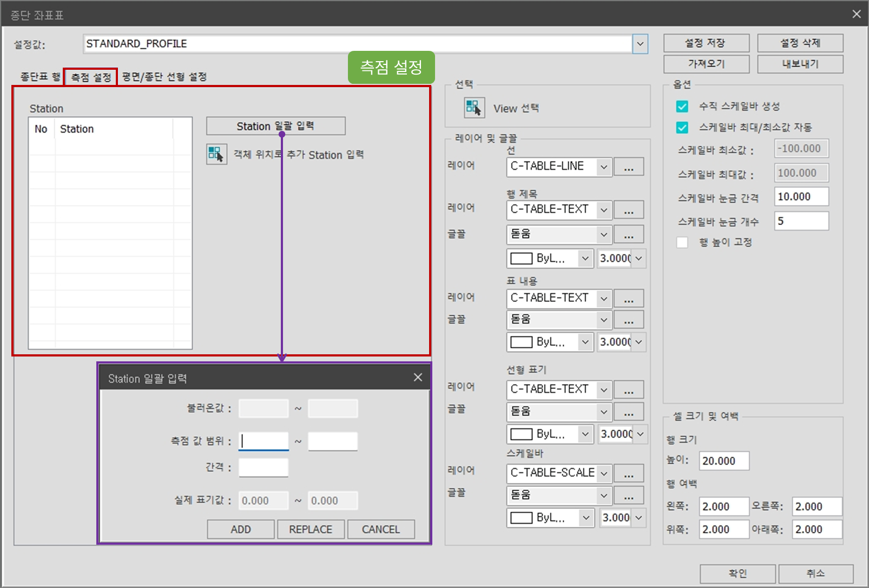Open the C-TABLE-SCALE layer dropdown

point(604,473)
